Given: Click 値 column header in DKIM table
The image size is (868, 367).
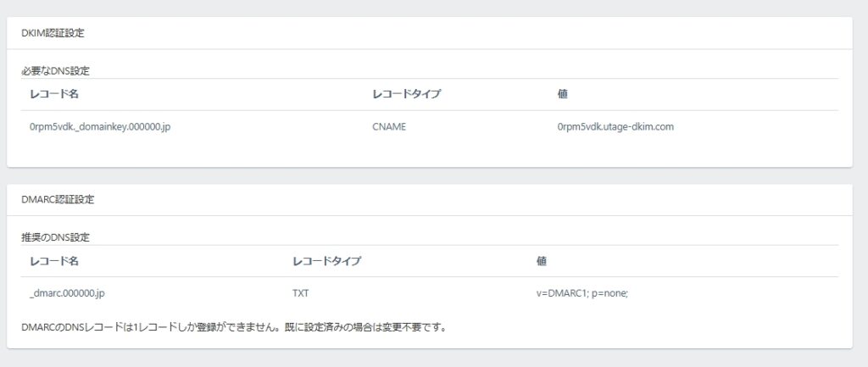Looking at the screenshot, I should (562, 94).
